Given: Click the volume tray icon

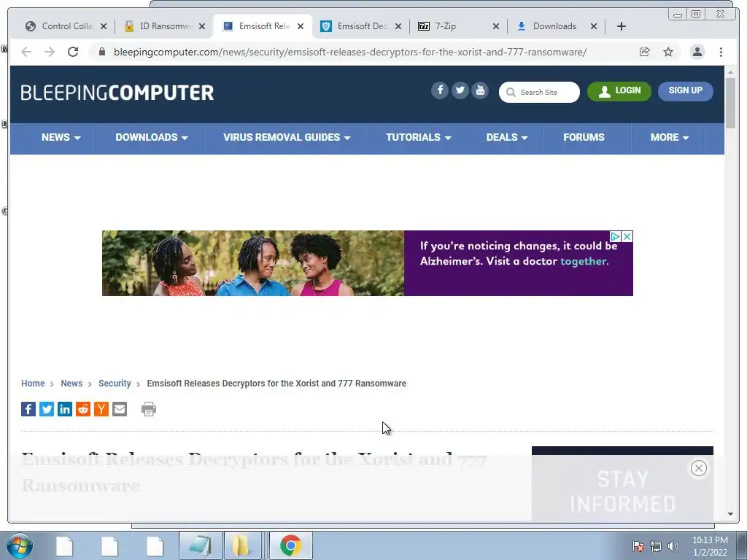Looking at the screenshot, I should pos(673,546).
